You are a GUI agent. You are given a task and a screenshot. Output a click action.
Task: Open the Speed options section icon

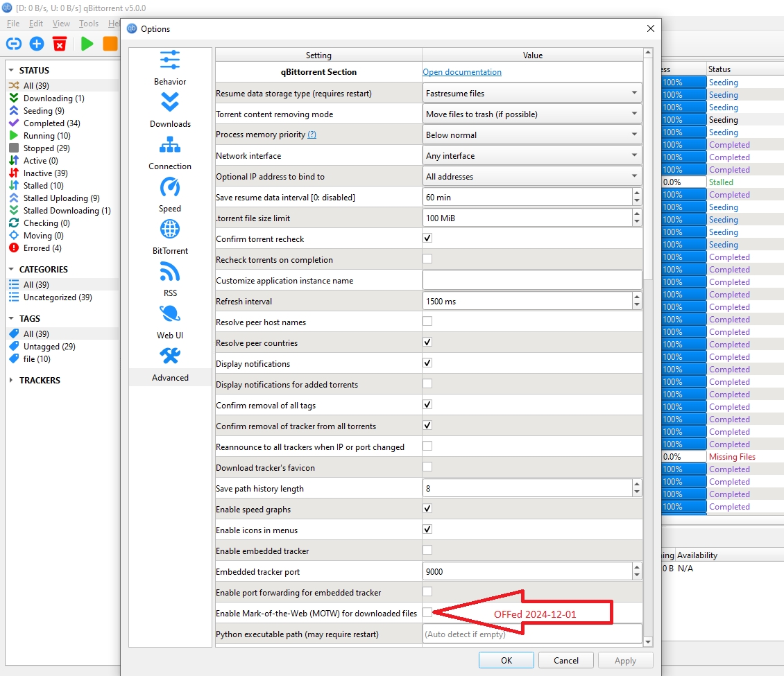point(170,187)
